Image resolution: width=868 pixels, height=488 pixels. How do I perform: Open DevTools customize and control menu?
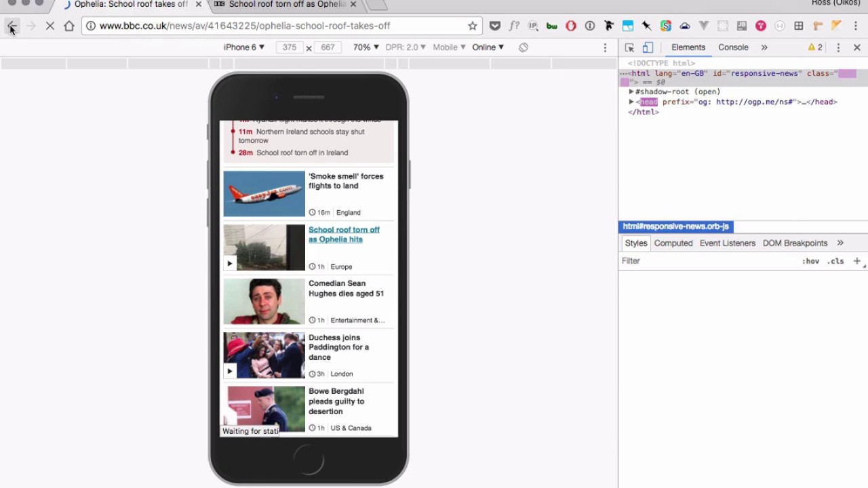(x=838, y=47)
